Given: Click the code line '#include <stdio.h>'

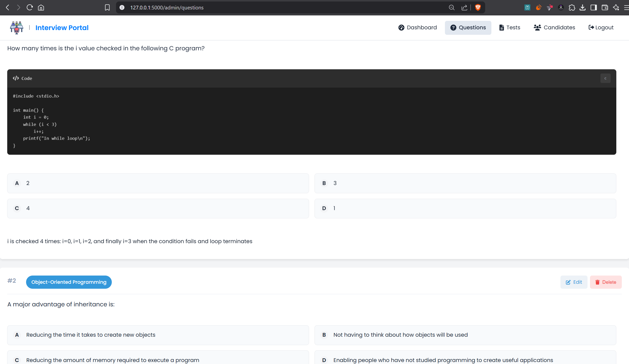Looking at the screenshot, I should point(36,96).
